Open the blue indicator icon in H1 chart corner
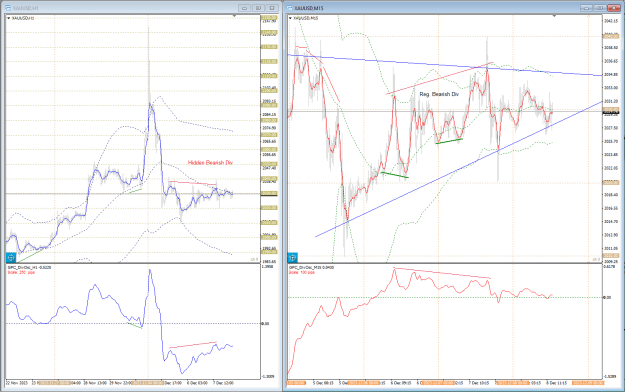This screenshot has width=625, height=392. pyautogui.click(x=11, y=257)
